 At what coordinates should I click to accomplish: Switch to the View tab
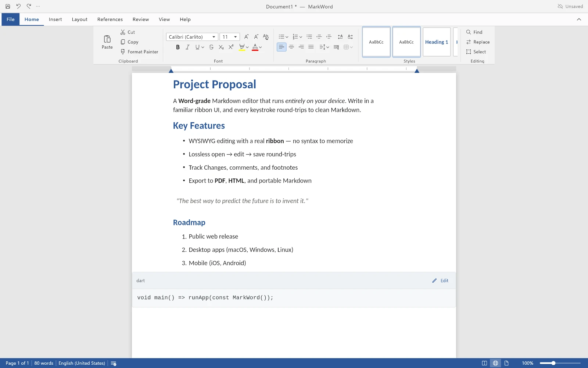tap(164, 20)
